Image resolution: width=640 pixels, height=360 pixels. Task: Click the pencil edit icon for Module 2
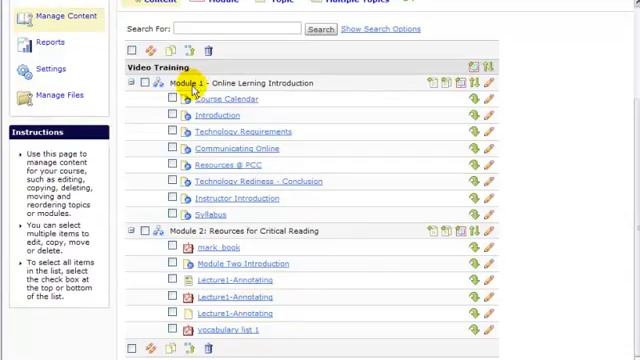click(489, 231)
